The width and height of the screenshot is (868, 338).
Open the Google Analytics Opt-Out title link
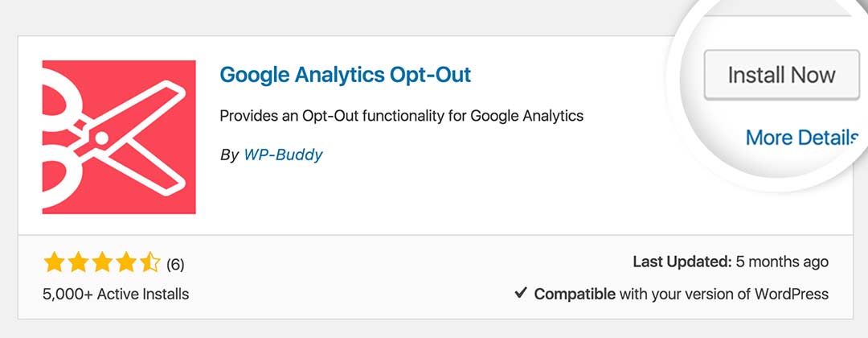click(x=345, y=75)
